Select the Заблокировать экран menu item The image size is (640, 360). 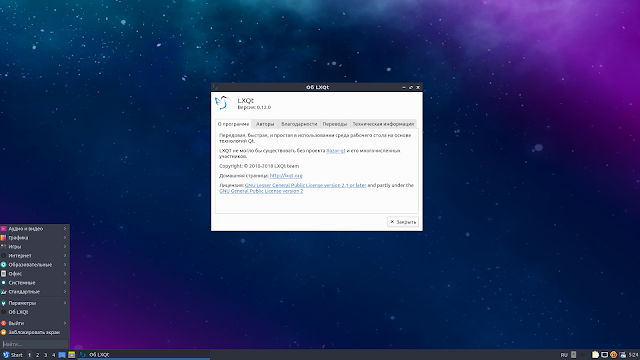tap(35, 332)
